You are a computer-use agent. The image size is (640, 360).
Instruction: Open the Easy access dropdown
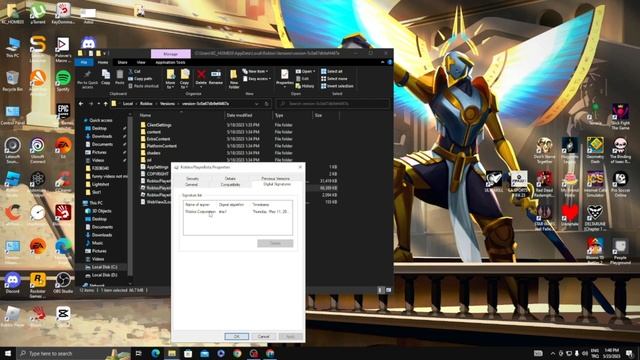[x=257, y=78]
